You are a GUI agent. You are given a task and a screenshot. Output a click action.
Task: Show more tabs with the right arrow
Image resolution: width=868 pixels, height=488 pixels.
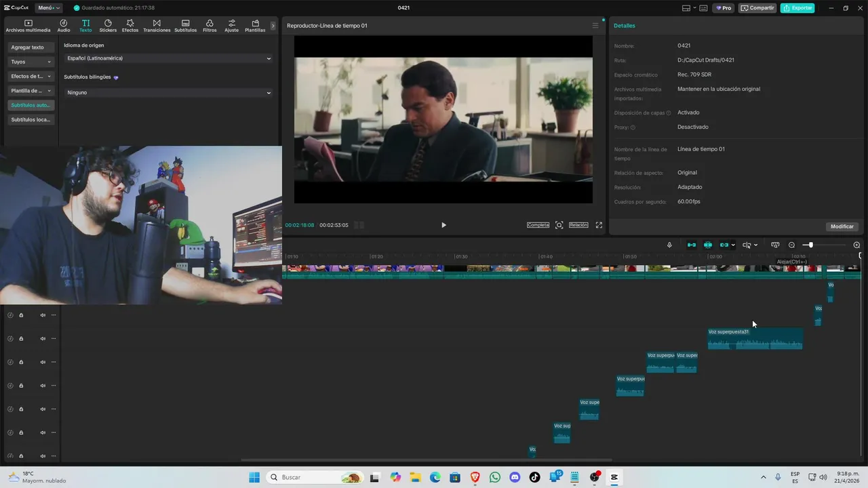click(273, 26)
